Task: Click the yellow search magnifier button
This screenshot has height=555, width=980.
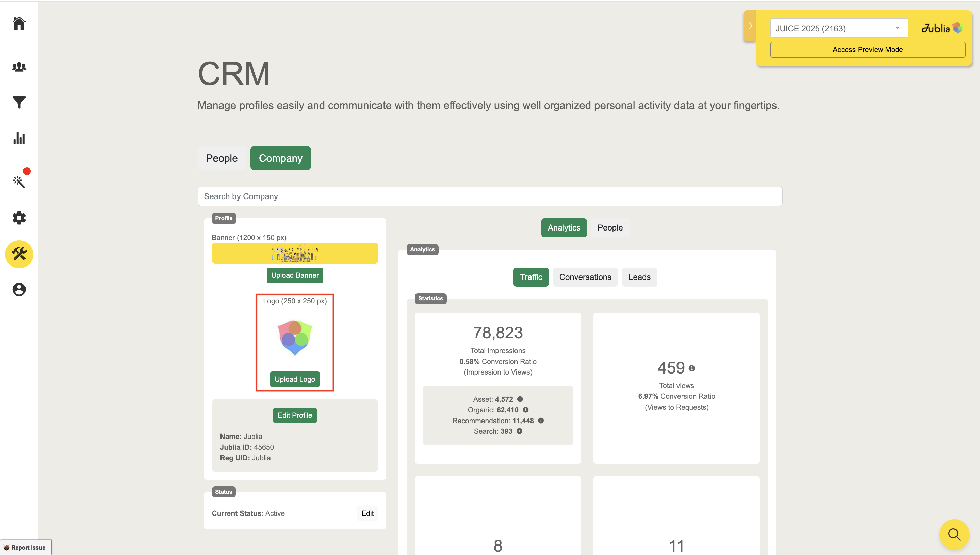Action: point(954,534)
